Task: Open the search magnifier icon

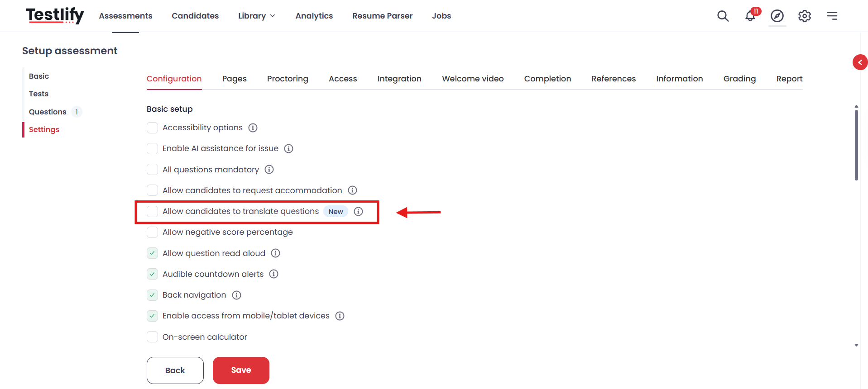Action: (723, 16)
